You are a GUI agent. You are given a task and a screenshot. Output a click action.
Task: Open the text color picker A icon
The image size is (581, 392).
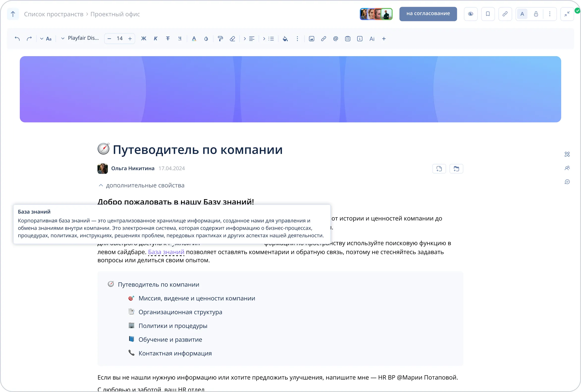tap(194, 39)
